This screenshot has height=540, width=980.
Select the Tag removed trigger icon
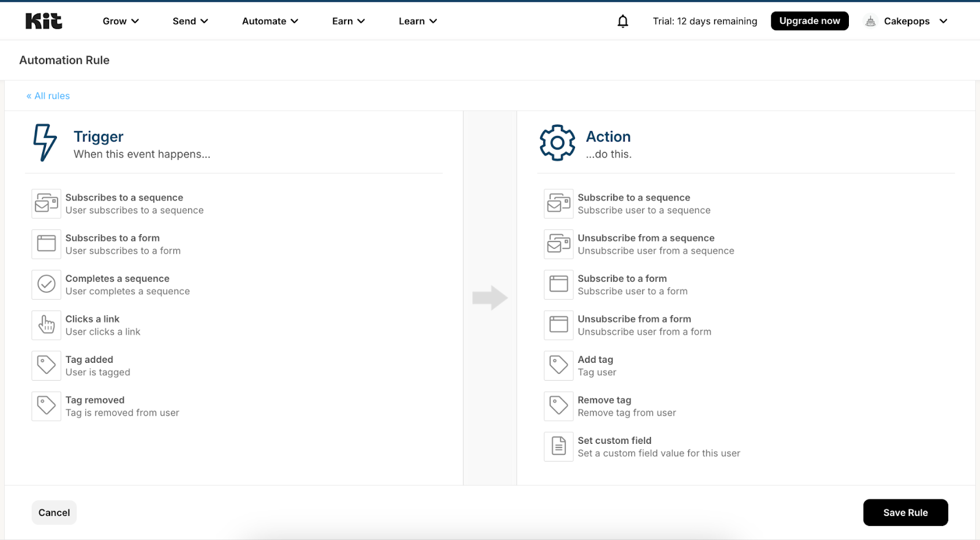pyautogui.click(x=47, y=406)
